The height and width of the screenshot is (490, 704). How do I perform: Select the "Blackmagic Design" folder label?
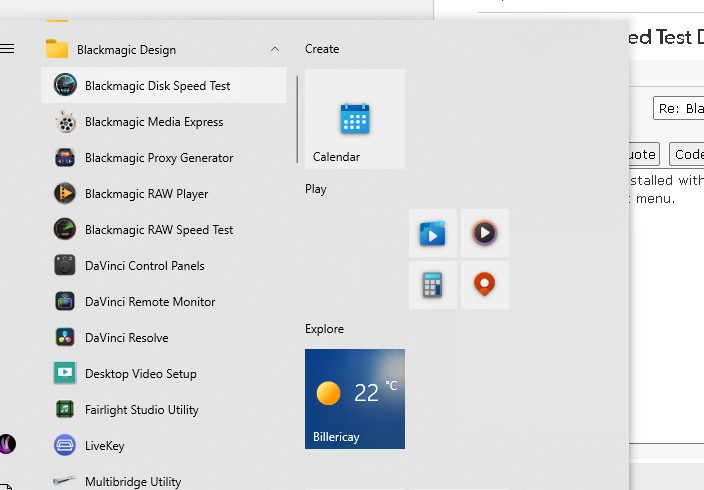127,50
